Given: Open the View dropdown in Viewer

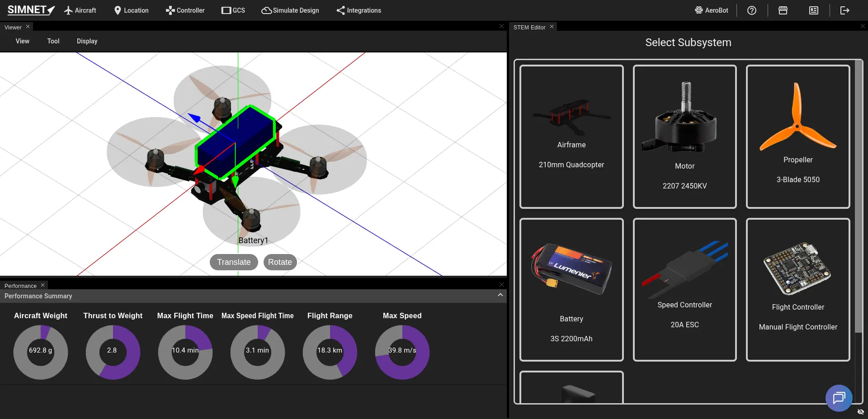Looking at the screenshot, I should point(23,41).
